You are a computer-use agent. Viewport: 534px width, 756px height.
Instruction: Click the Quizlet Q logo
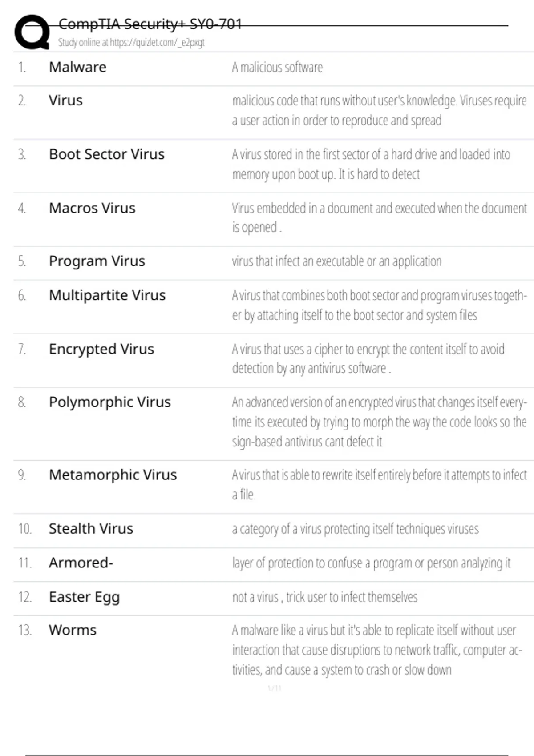32,32
